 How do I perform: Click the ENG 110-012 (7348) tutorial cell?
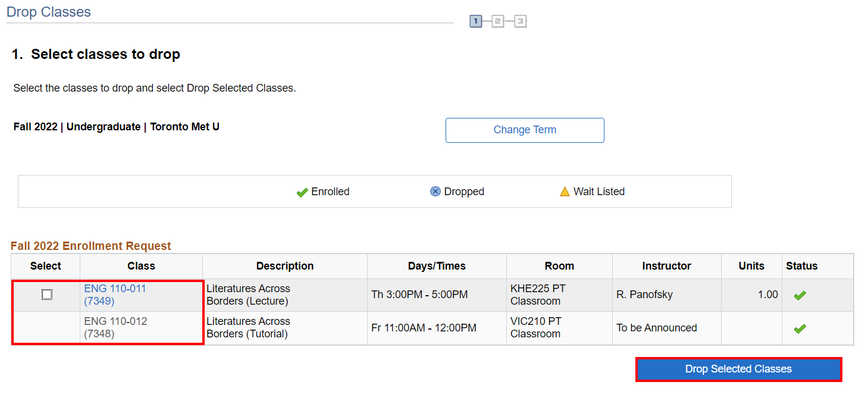pyautogui.click(x=115, y=327)
